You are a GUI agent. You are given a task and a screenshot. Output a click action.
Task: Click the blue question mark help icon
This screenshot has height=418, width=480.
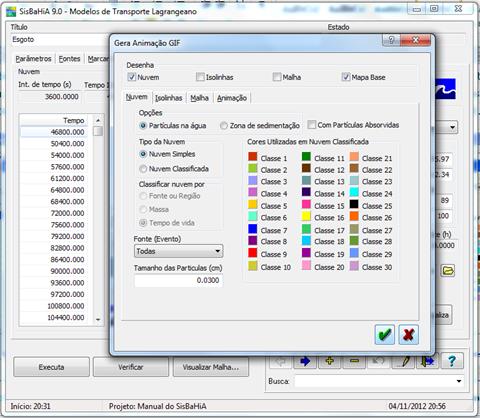point(452,361)
